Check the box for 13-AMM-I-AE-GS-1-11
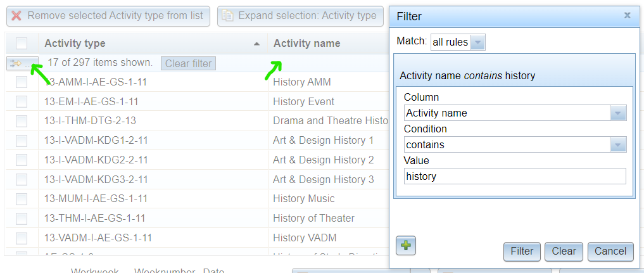Screen dimensions: 644x273 coord(22,82)
